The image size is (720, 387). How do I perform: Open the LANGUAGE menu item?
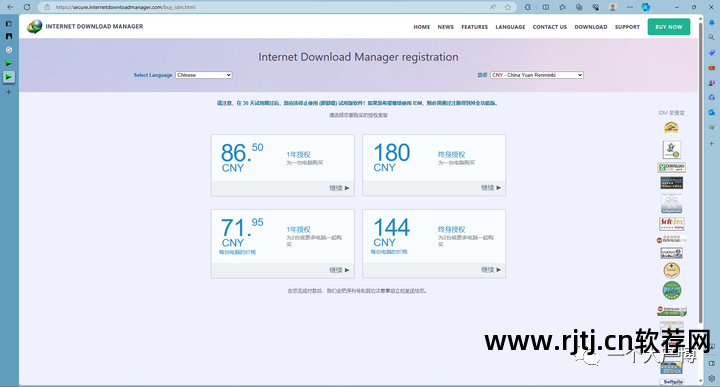coord(510,27)
